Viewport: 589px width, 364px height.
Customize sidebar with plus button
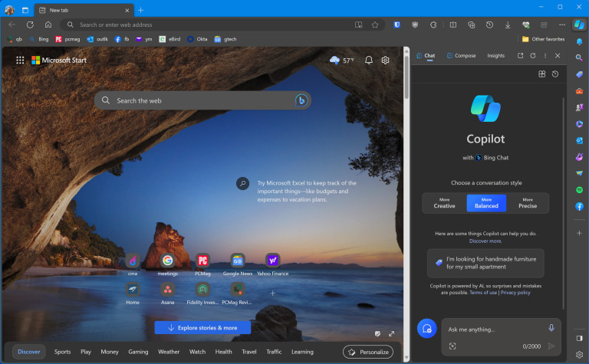(x=579, y=233)
